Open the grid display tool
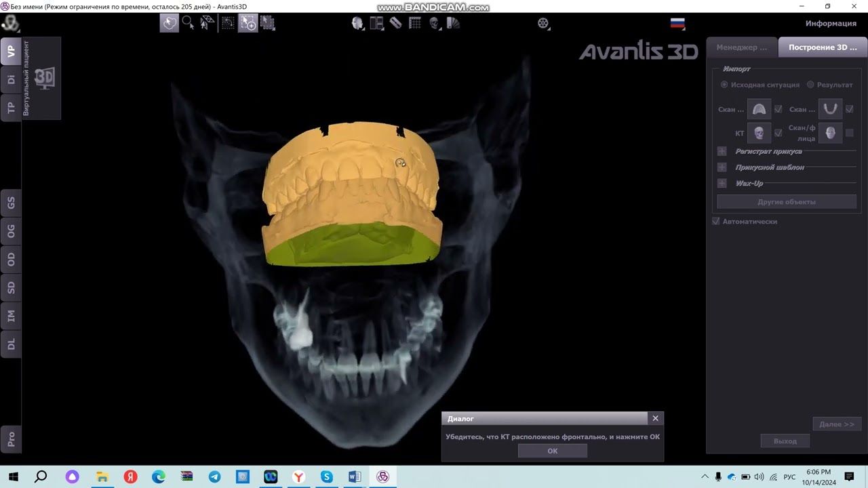The height and width of the screenshot is (488, 868). pyautogui.click(x=414, y=23)
